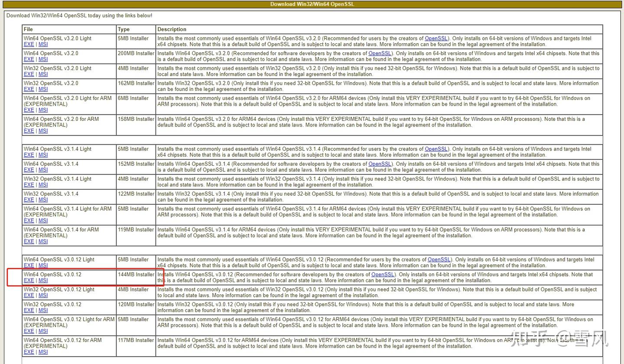Download MSI for Win64 OpenSSL v3.1.4 for ARM
The height and width of the screenshot is (364, 624).
(x=43, y=242)
